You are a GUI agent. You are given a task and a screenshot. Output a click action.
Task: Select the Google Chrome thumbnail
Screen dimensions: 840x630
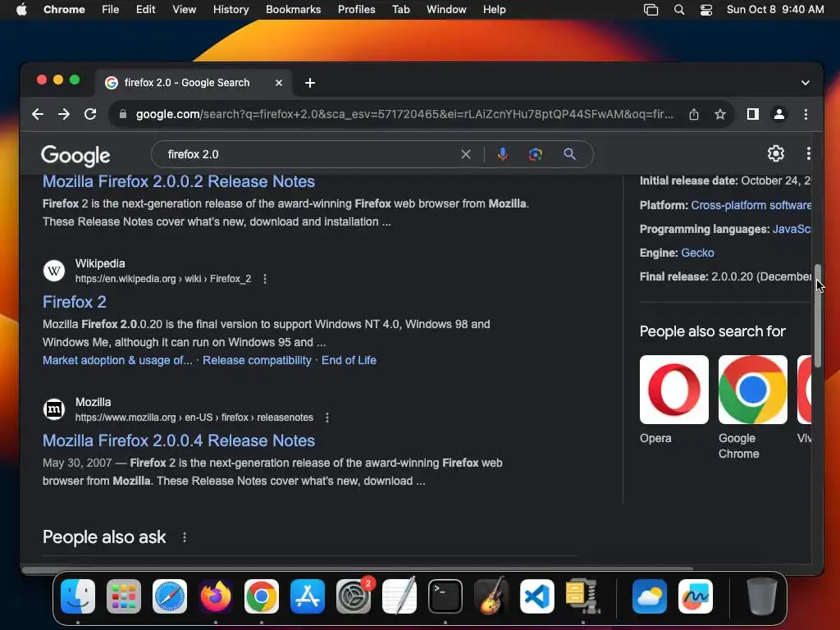point(753,390)
